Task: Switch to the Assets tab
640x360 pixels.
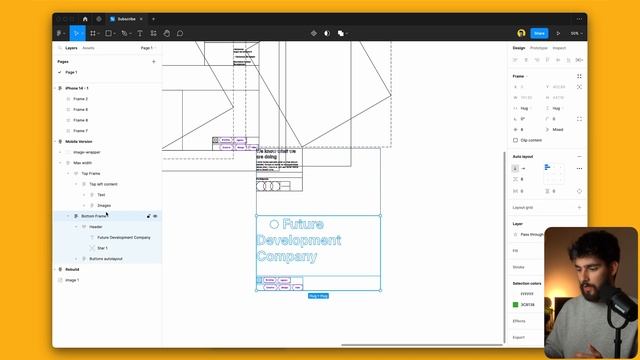Action: (x=88, y=48)
